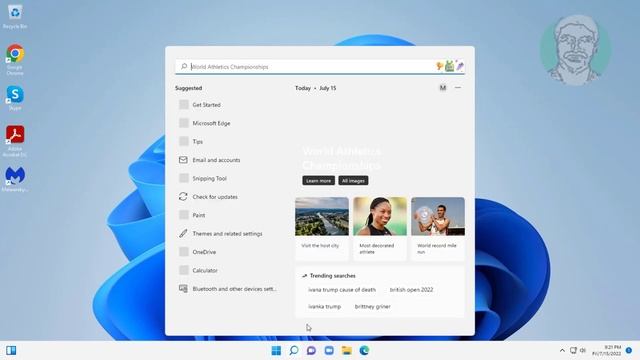
Task: Open OneDrive from suggested list
Action: pyautogui.click(x=228, y=252)
